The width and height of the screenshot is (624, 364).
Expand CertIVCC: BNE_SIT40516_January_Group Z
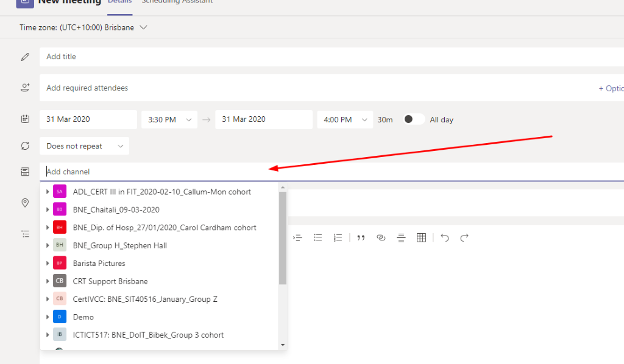click(48, 299)
